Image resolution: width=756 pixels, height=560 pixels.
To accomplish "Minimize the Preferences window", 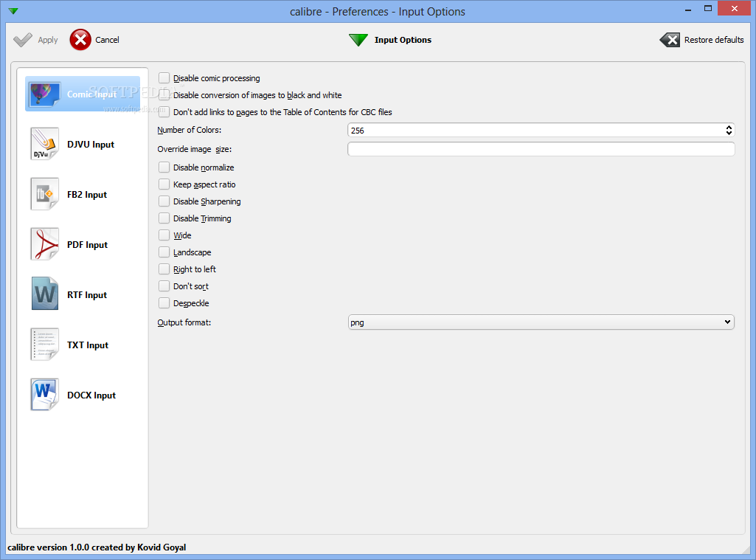I will [x=688, y=9].
